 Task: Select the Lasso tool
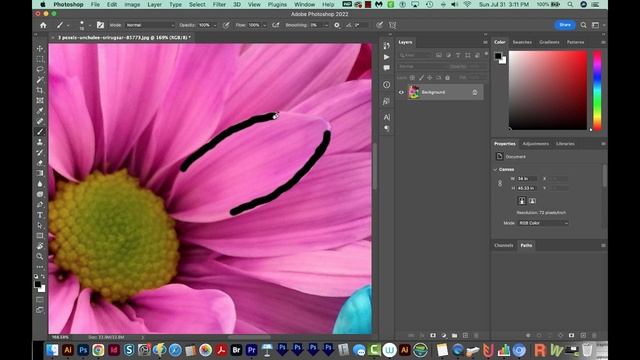click(40, 69)
